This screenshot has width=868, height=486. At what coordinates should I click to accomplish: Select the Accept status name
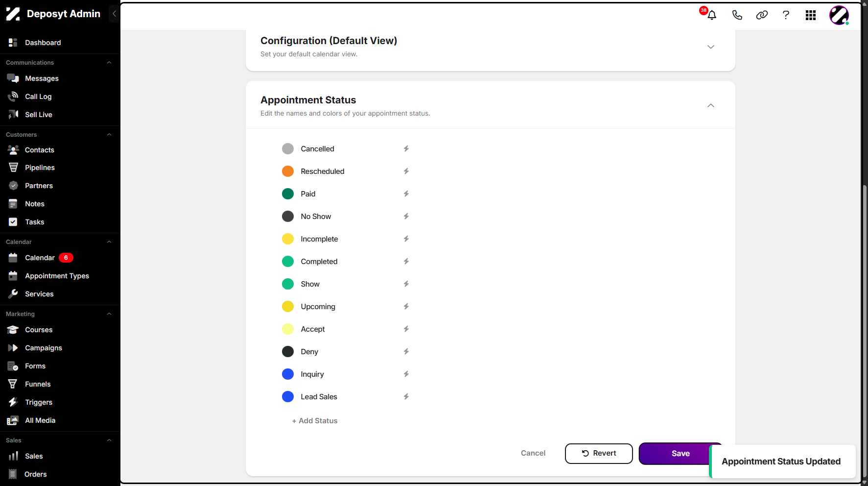tap(313, 329)
